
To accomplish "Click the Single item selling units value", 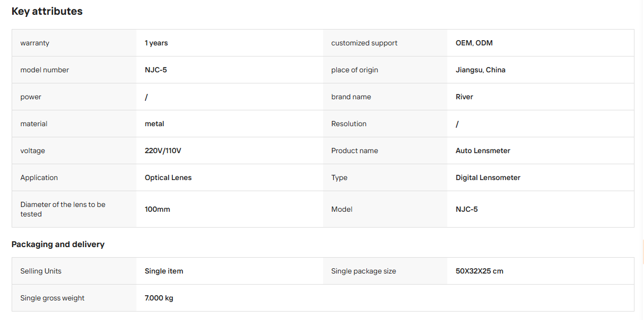I will [164, 271].
